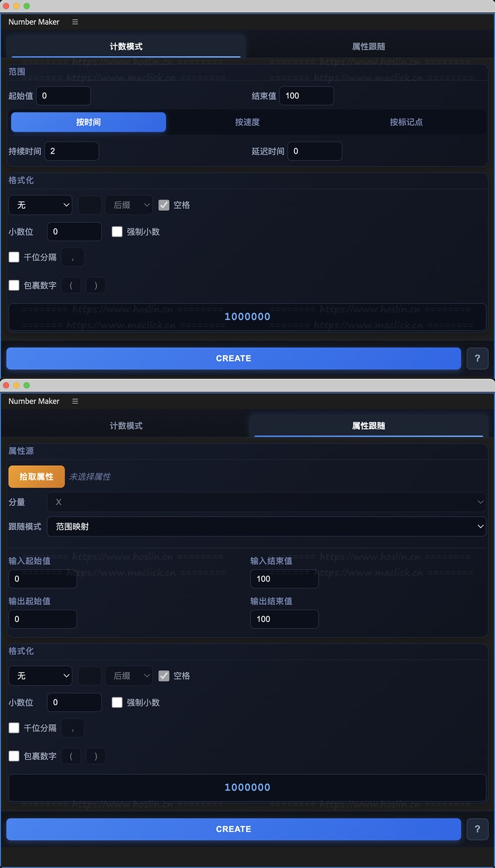Enable 强制小数 checkbox in upper panel
Image resolution: width=495 pixels, height=868 pixels.
[117, 232]
